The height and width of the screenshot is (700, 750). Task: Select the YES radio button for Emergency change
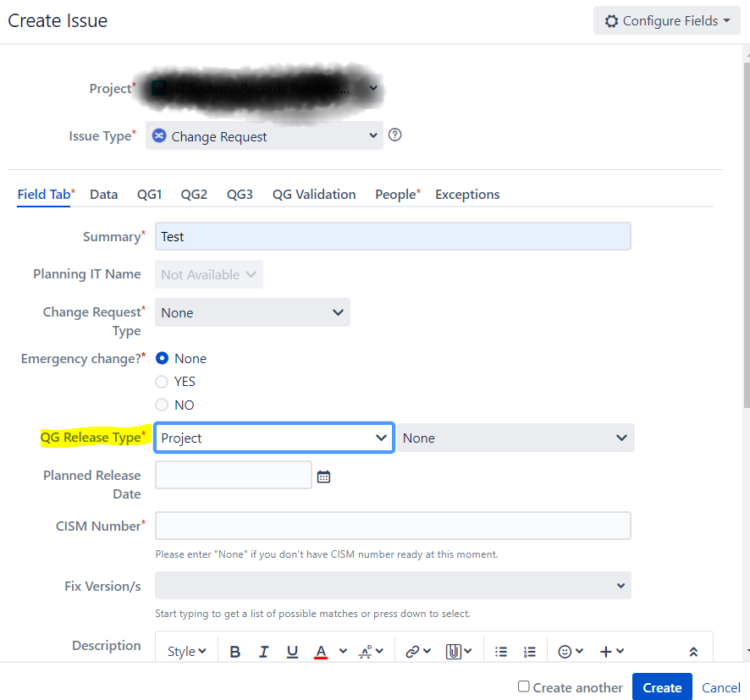pos(162,382)
